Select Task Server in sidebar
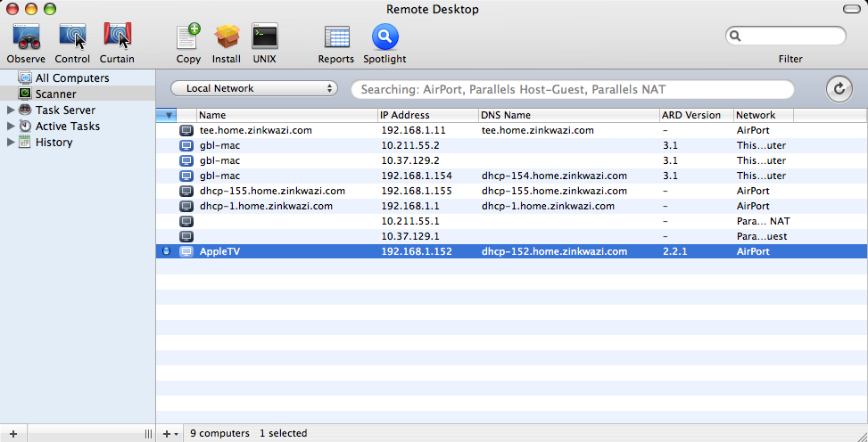Image resolution: width=868 pixels, height=442 pixels. tap(65, 110)
